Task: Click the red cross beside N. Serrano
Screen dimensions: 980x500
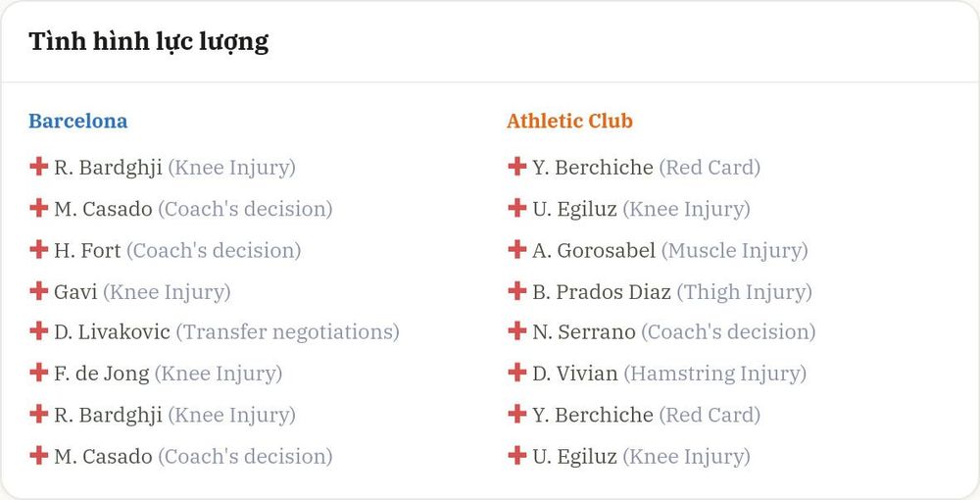Action: coord(516,330)
